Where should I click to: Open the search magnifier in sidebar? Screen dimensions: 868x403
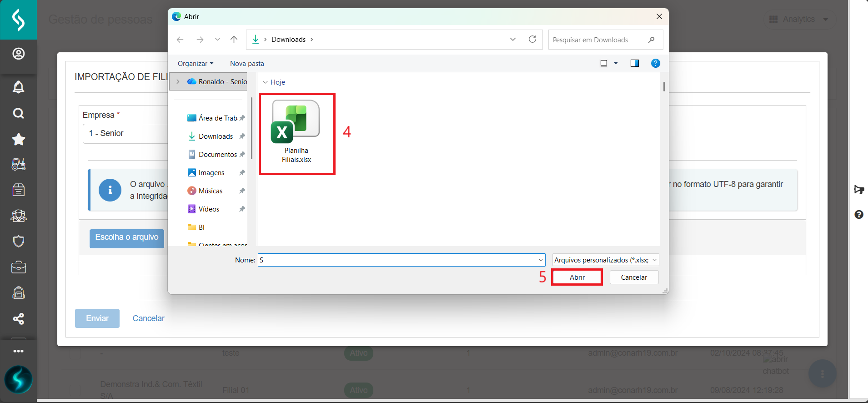click(18, 113)
